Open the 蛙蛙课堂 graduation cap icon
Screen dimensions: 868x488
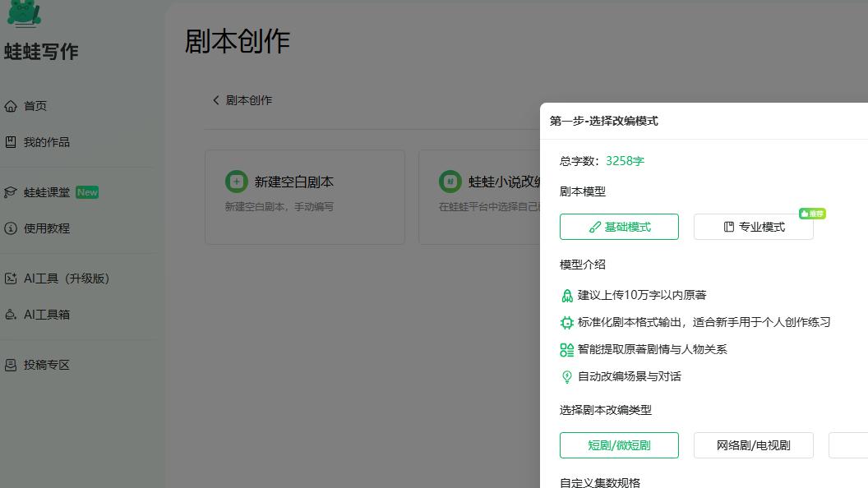coord(11,191)
